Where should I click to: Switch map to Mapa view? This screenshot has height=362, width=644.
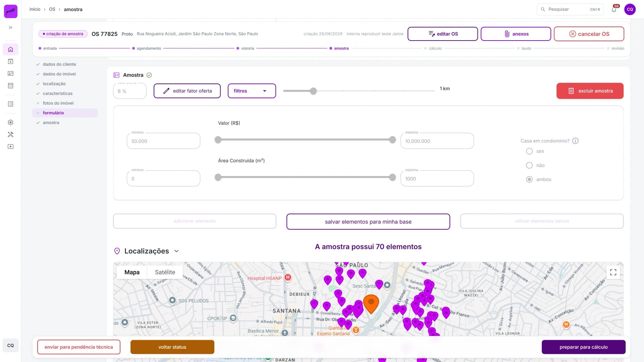click(132, 272)
